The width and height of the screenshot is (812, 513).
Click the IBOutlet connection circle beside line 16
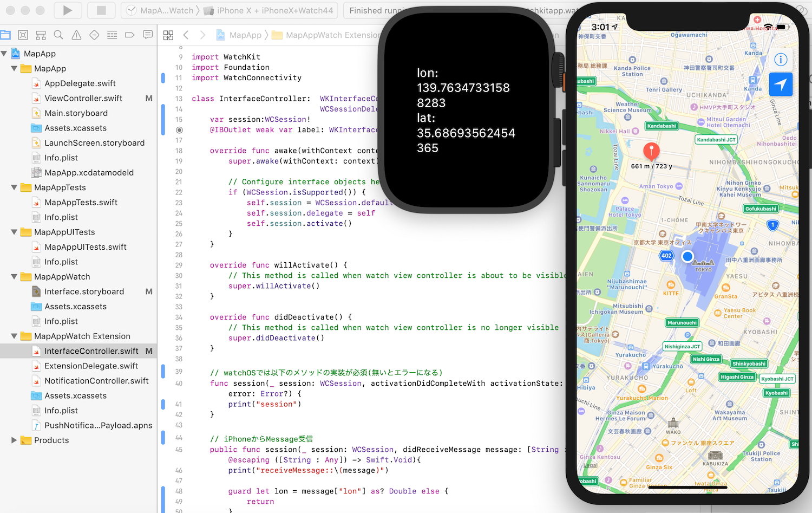[x=179, y=130]
